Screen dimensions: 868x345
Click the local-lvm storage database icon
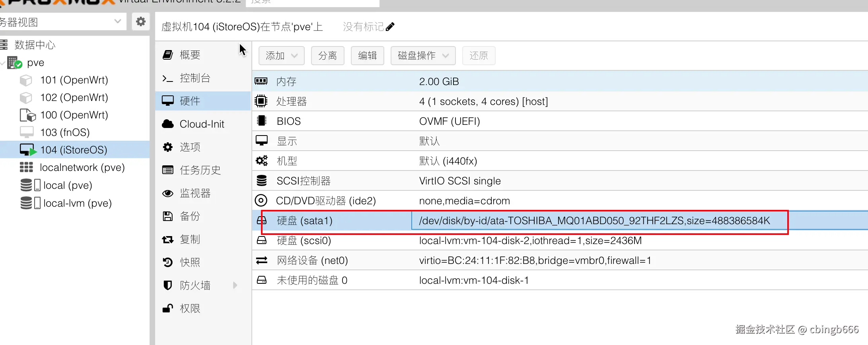pos(26,203)
